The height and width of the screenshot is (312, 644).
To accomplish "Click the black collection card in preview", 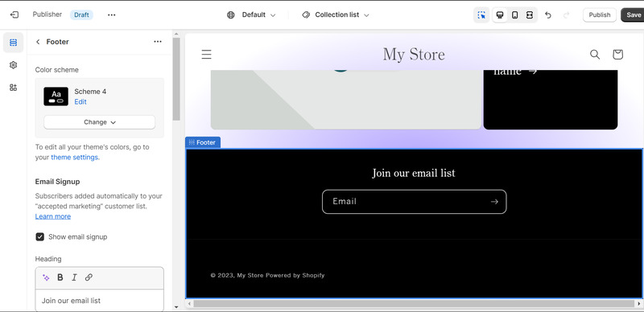I will tap(551, 100).
